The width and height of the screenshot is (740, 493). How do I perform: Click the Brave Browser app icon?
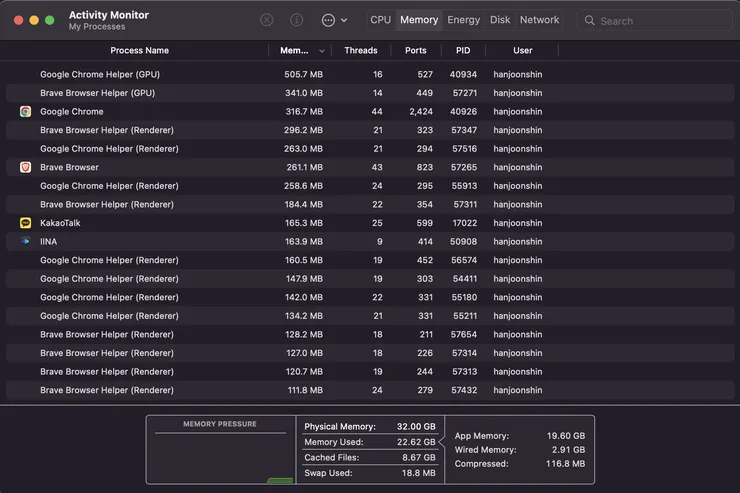tap(25, 167)
